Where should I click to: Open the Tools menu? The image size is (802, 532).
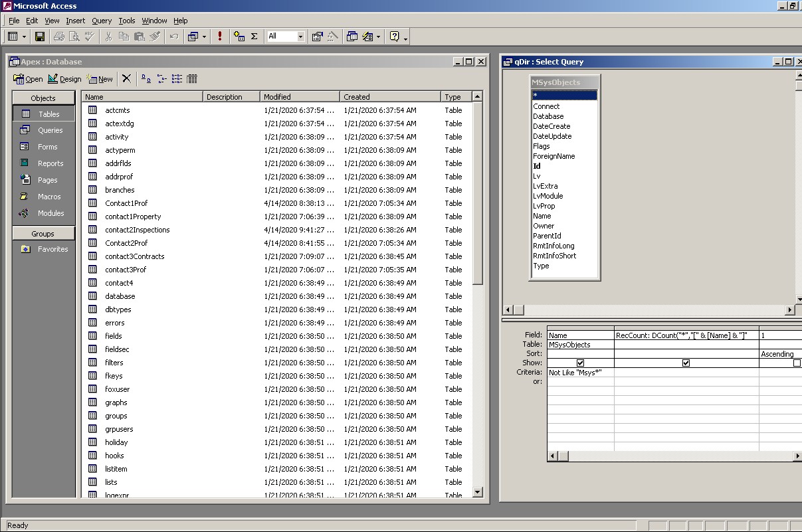coord(127,21)
